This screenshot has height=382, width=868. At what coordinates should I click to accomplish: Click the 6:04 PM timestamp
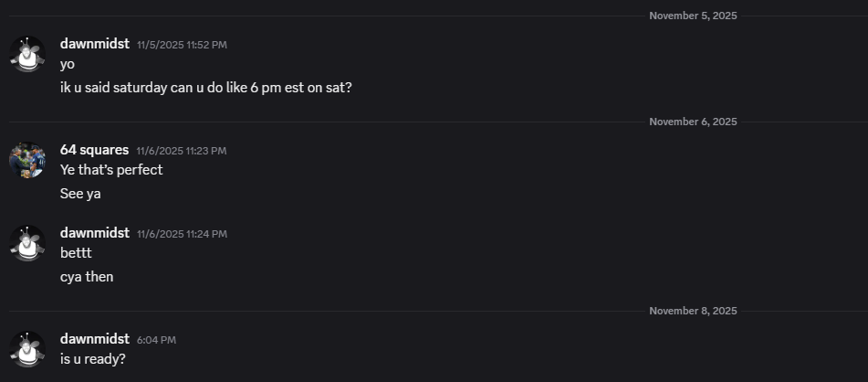pyautogui.click(x=156, y=340)
